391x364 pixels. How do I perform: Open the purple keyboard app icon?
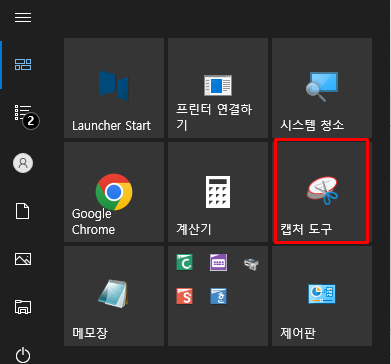218,262
